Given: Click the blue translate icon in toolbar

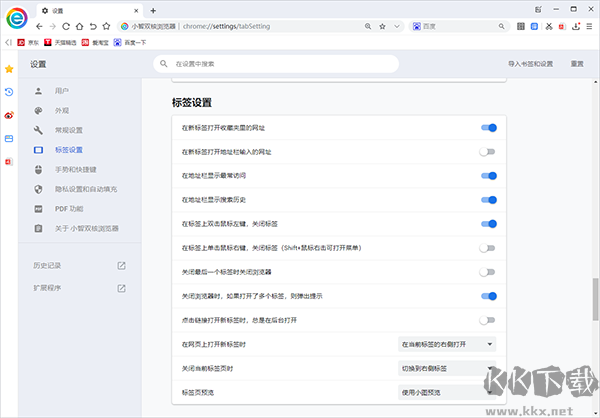Looking at the screenshot, I should point(534,26).
